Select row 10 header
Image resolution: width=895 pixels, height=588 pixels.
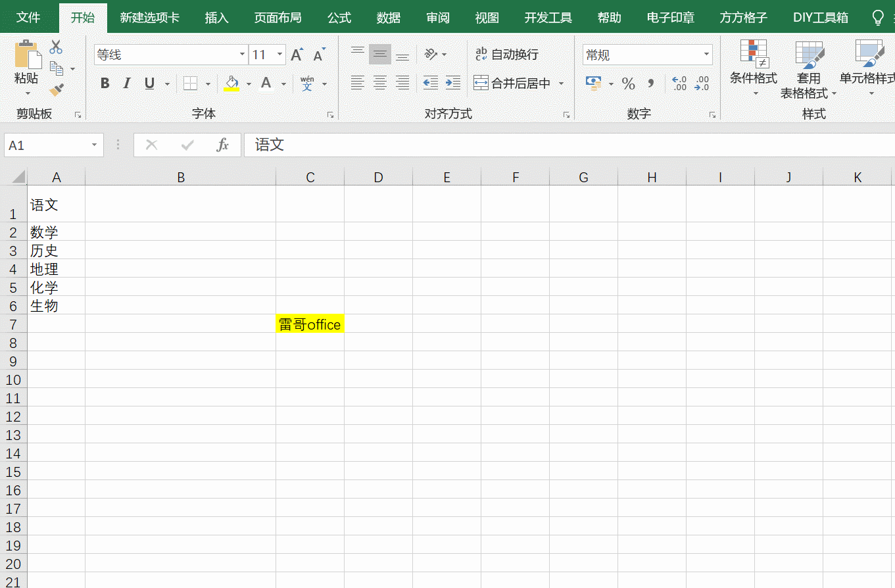[14, 380]
